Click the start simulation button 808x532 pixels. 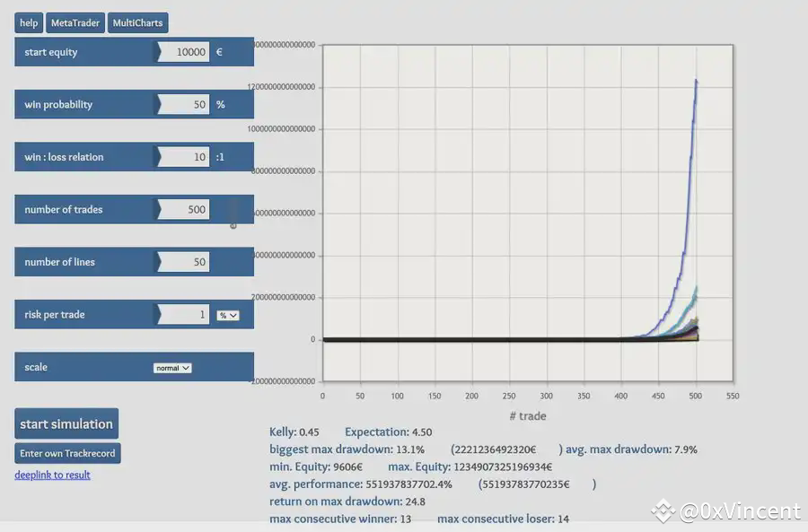(66, 423)
